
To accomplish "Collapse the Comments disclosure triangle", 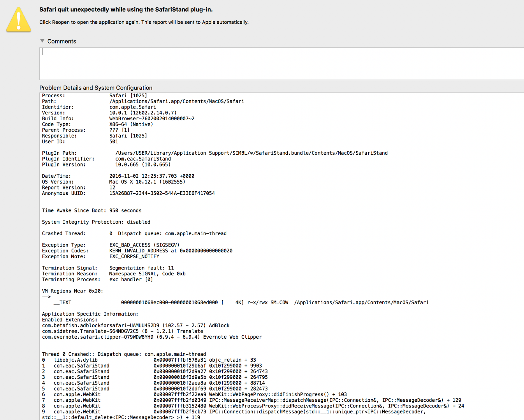I will point(42,41).
